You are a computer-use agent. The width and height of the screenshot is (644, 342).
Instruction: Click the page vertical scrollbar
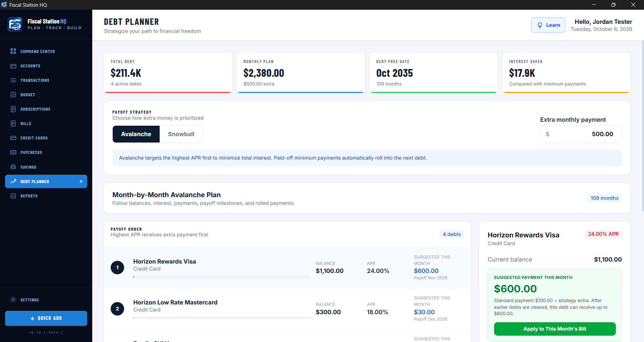tap(642, 126)
